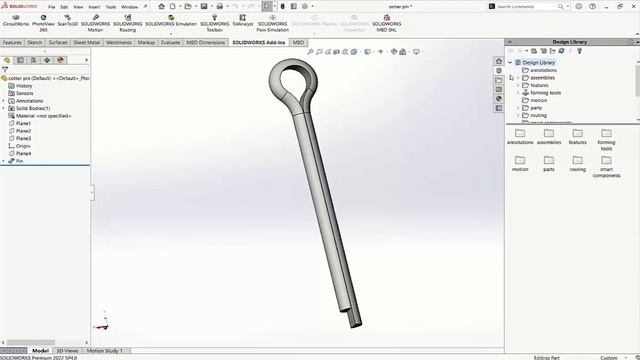
Task: Show more manager tabs with the arrow
Action: click(86, 60)
